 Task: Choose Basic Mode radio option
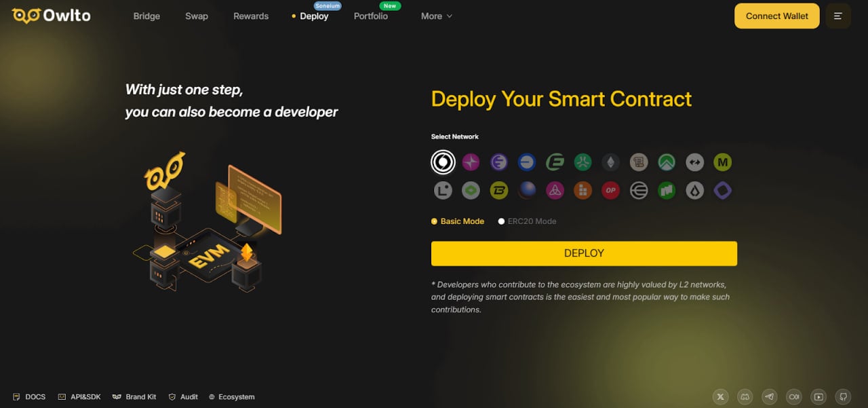pos(458,221)
